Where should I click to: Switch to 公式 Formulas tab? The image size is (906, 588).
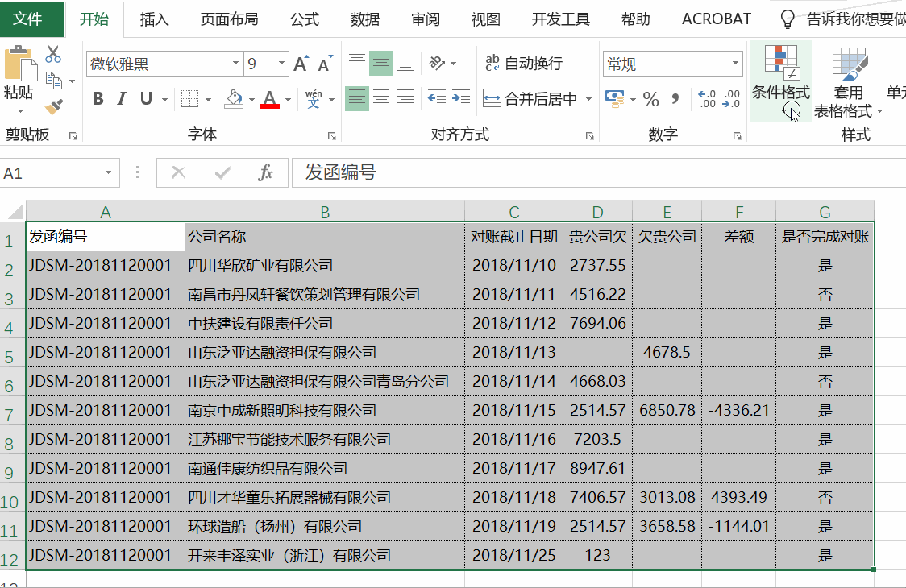tap(305, 19)
